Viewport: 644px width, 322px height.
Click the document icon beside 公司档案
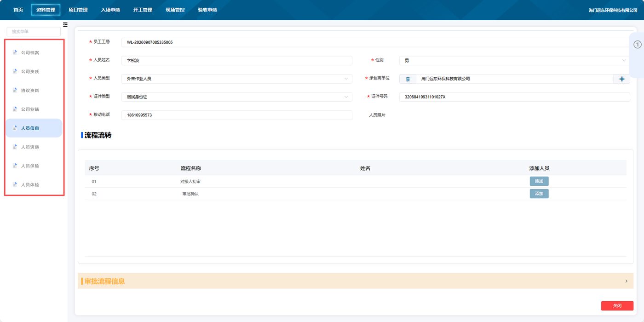(x=15, y=53)
